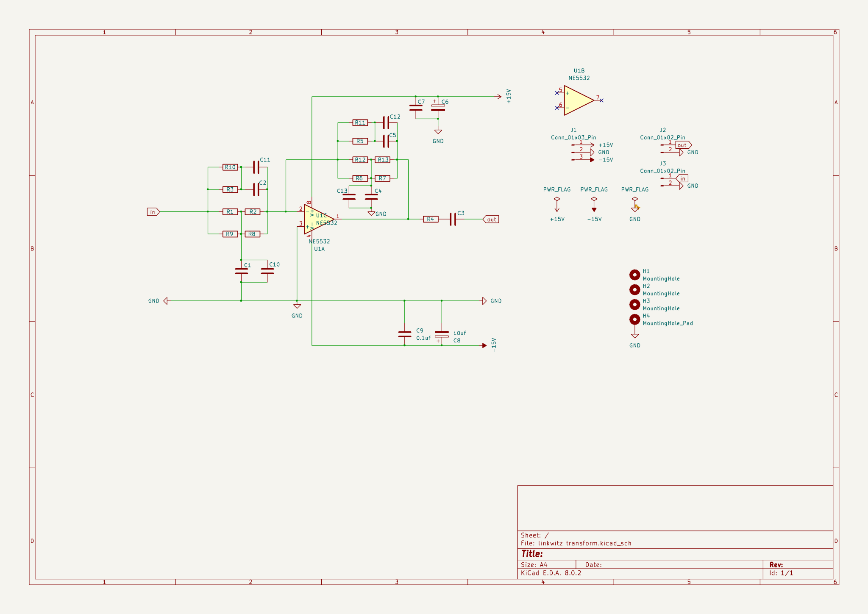Select the U1A NE5532 op-amp symbol
868x614 pixels.
point(319,219)
